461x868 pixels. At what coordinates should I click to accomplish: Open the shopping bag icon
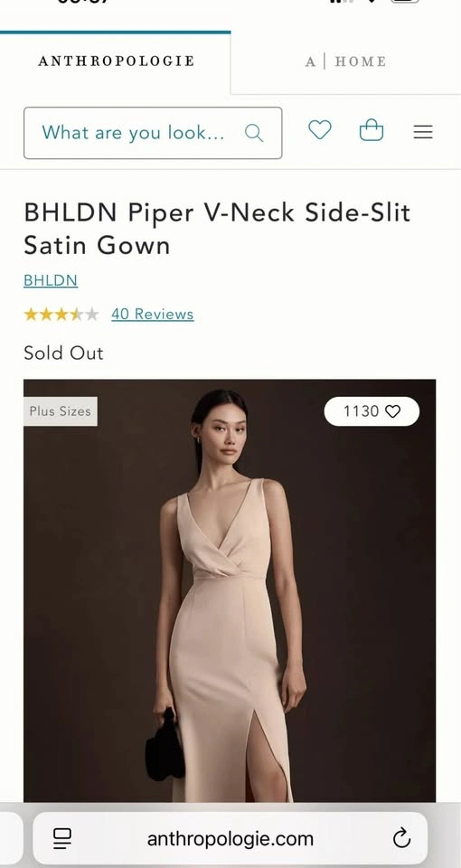pos(372,131)
